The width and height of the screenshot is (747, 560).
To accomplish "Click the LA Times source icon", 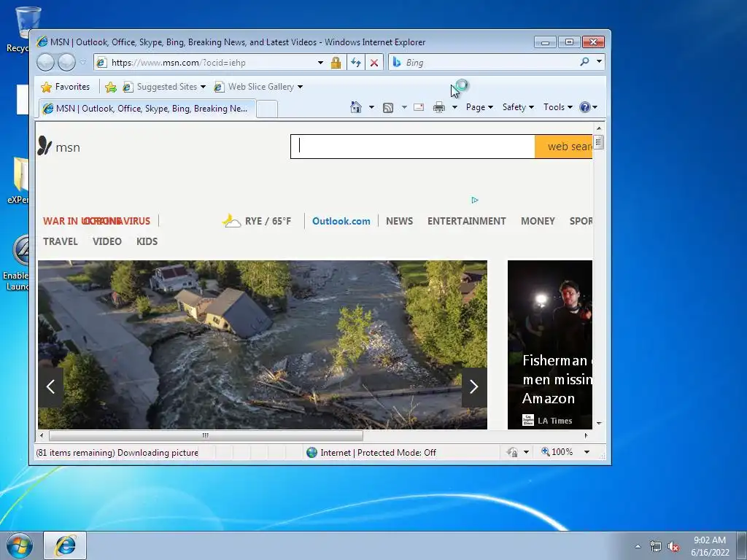I will point(528,420).
